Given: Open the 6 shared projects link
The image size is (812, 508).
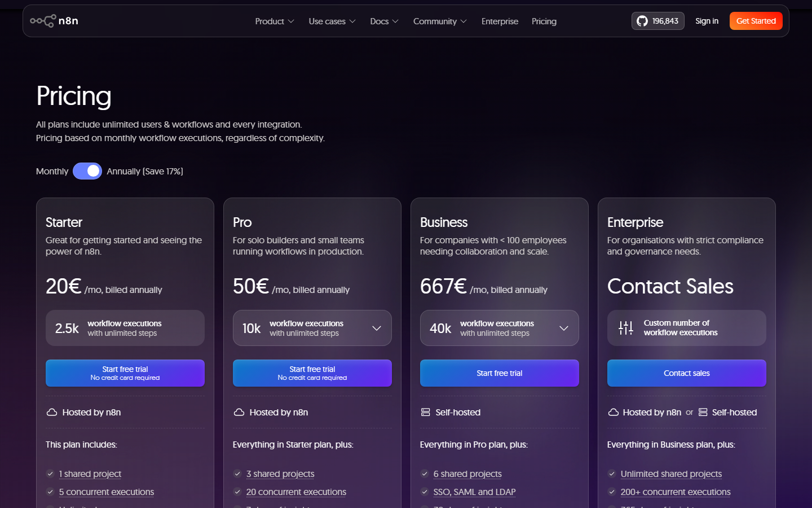Looking at the screenshot, I should (x=467, y=474).
